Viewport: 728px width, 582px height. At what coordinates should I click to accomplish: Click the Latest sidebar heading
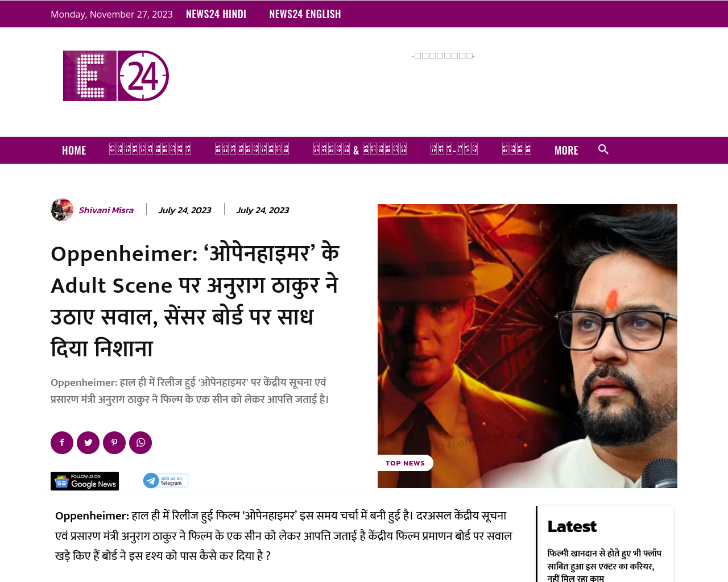pyautogui.click(x=572, y=526)
